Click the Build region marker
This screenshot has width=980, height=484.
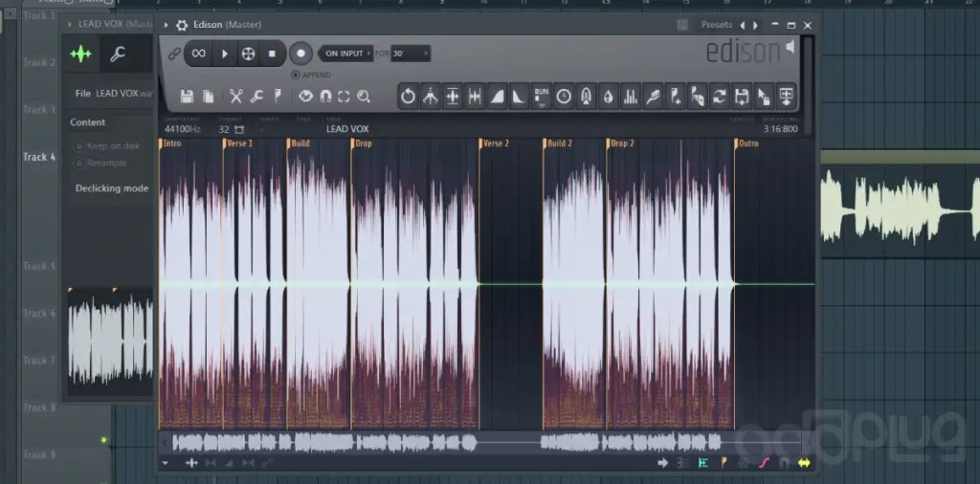299,143
